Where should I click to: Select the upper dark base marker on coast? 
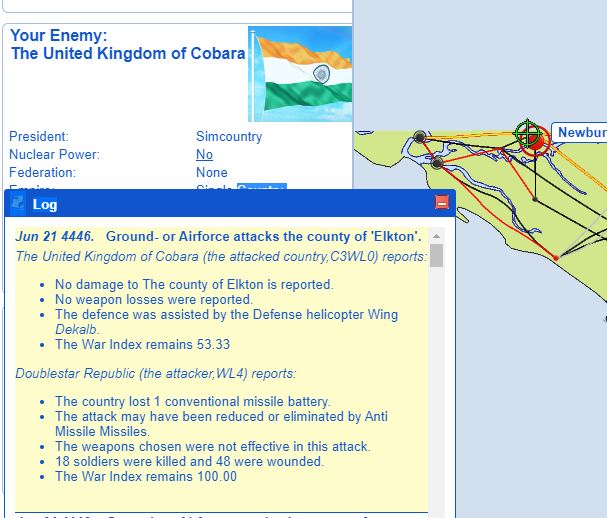420,137
